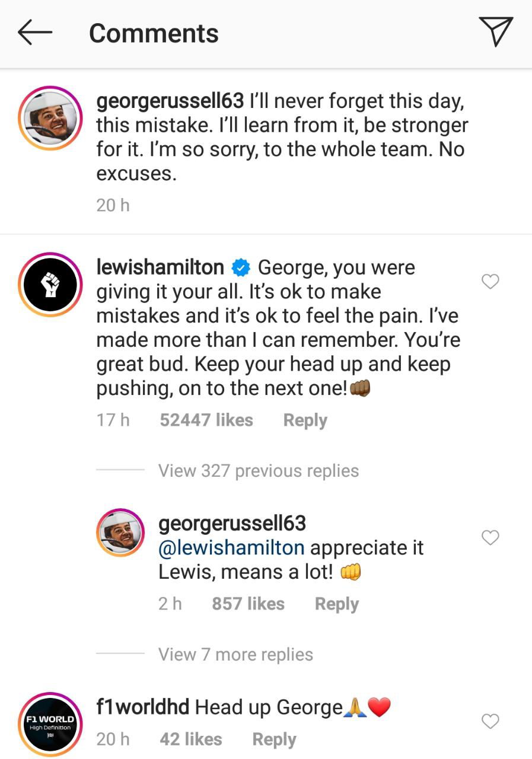This screenshot has height=759, width=532.
Task: Reply to georgerussell63's reply
Action: pos(336,604)
